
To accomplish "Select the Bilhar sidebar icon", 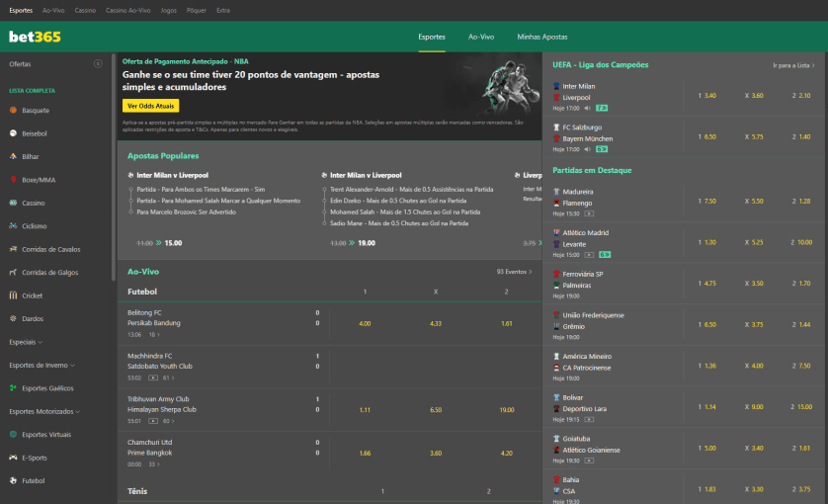I will pos(13,156).
